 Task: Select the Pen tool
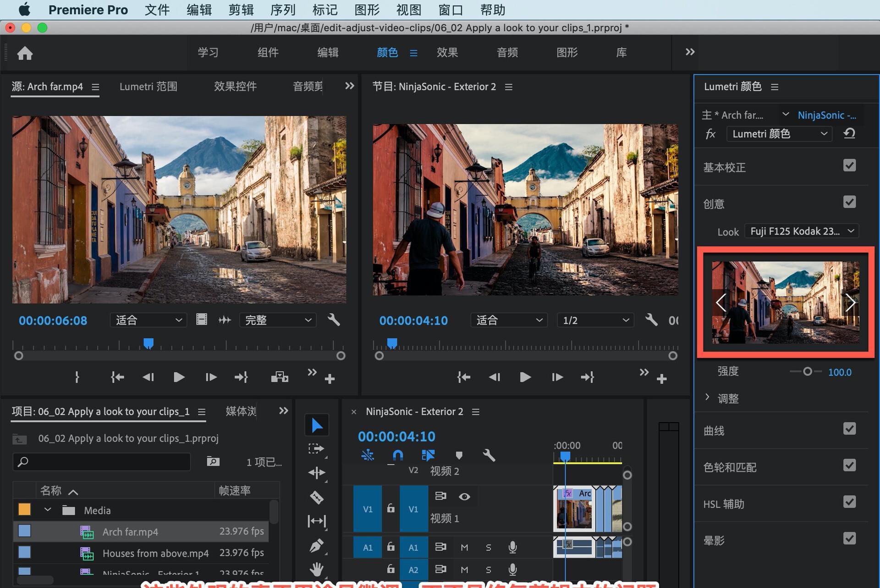316,545
